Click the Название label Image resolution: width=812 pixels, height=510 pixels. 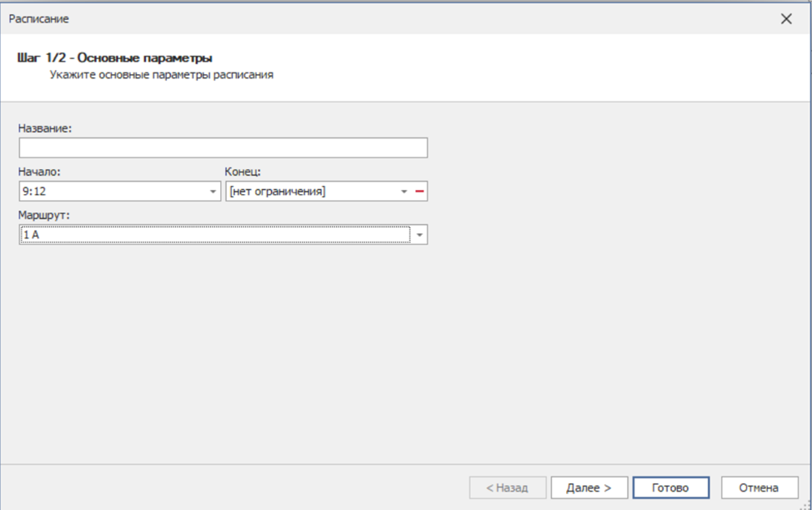pos(44,128)
